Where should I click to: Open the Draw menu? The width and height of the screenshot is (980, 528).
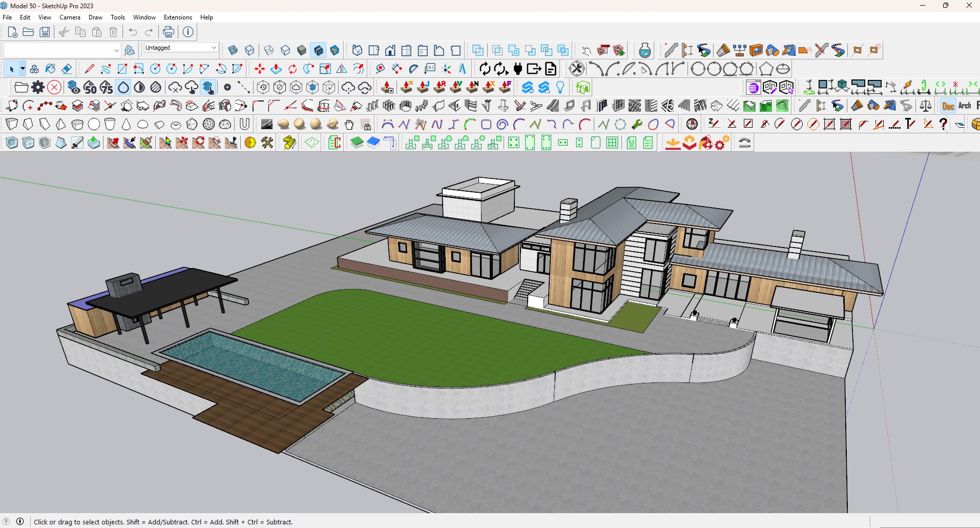tap(95, 17)
